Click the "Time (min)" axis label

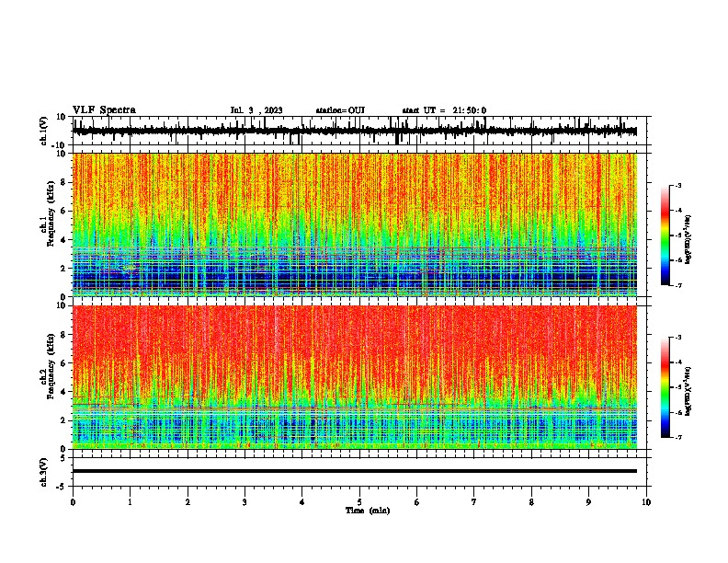point(368,511)
